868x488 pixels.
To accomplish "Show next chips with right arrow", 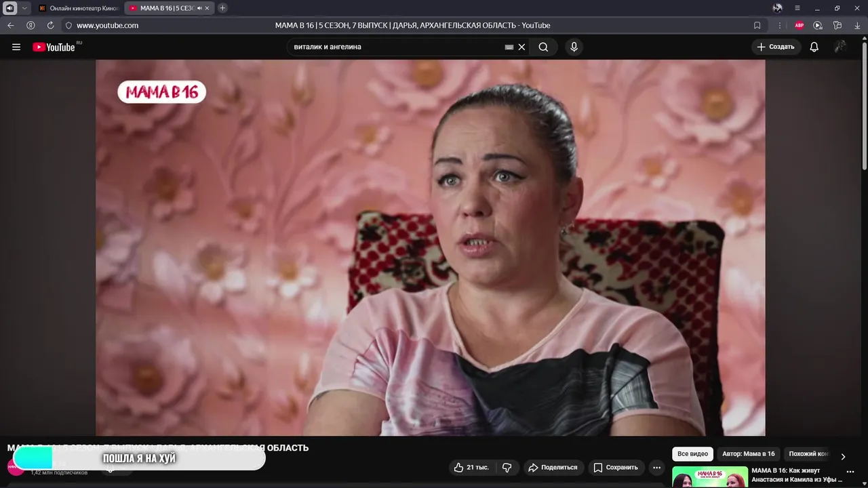I will (843, 456).
